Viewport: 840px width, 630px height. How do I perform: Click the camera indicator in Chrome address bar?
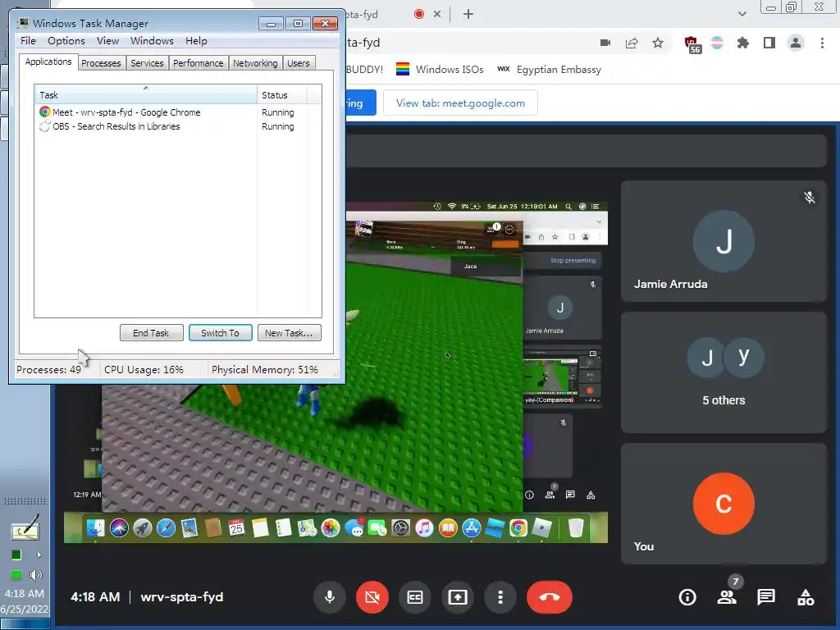(605, 43)
